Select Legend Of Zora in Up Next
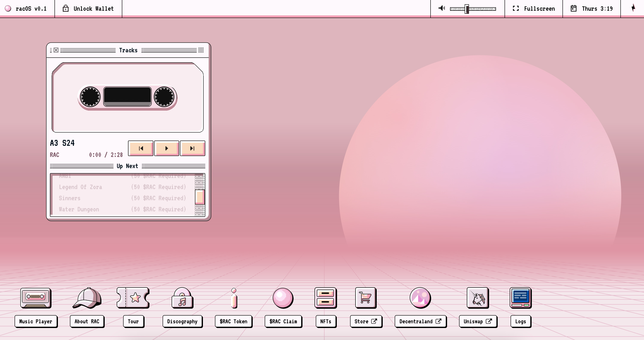 [122, 187]
